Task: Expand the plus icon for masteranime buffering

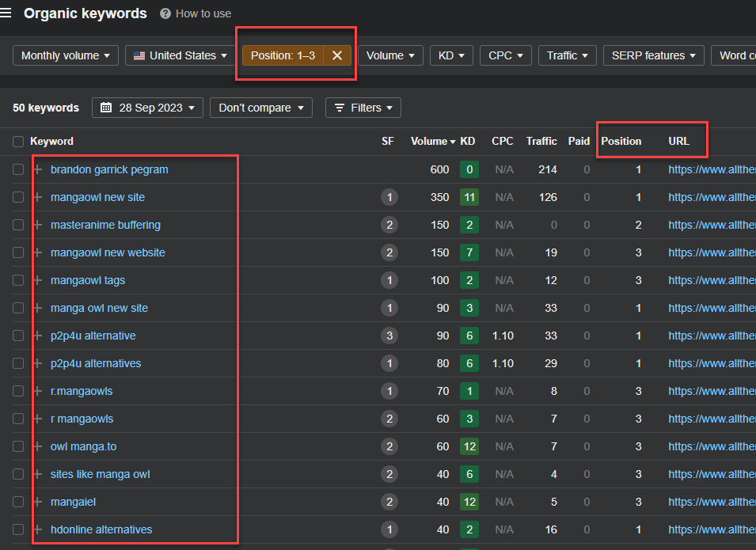Action: click(x=38, y=225)
